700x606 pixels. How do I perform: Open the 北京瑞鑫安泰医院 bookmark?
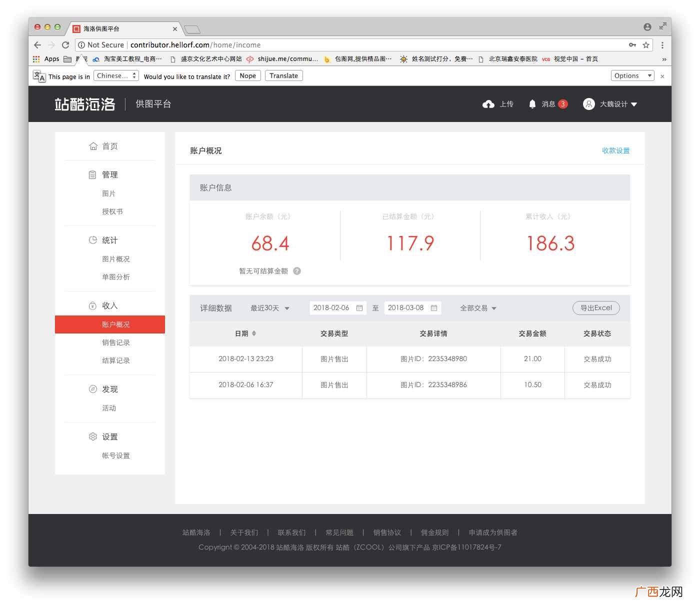coord(507,59)
